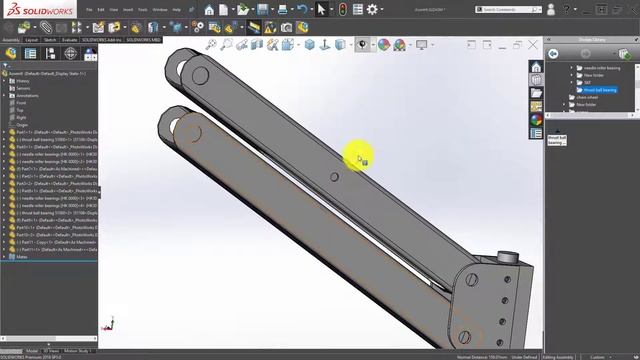Screen dimensions: 640x360
Task: Select the thrust ball bearing library folder
Action: click(600, 90)
